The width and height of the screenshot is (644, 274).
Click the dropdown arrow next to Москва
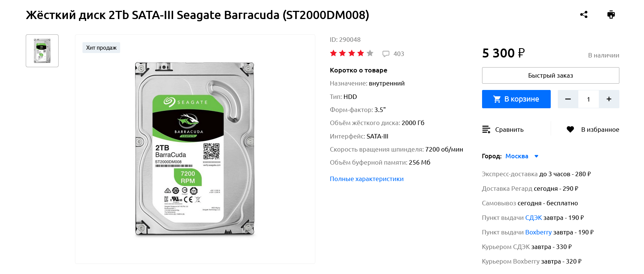536,156
